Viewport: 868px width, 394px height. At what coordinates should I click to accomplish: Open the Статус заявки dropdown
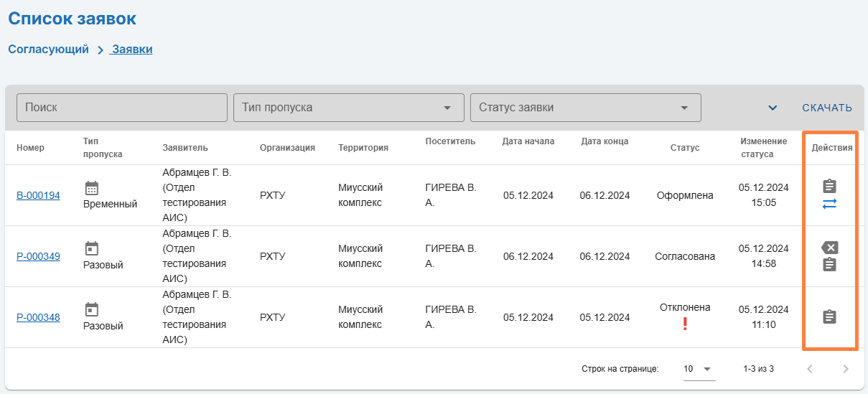585,108
